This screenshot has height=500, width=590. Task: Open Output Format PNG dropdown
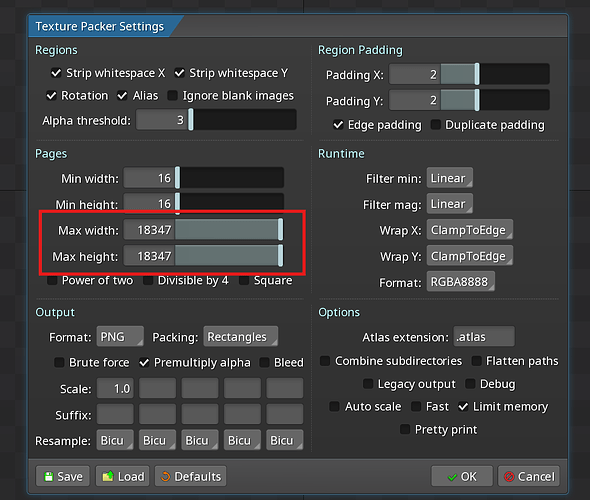120,336
